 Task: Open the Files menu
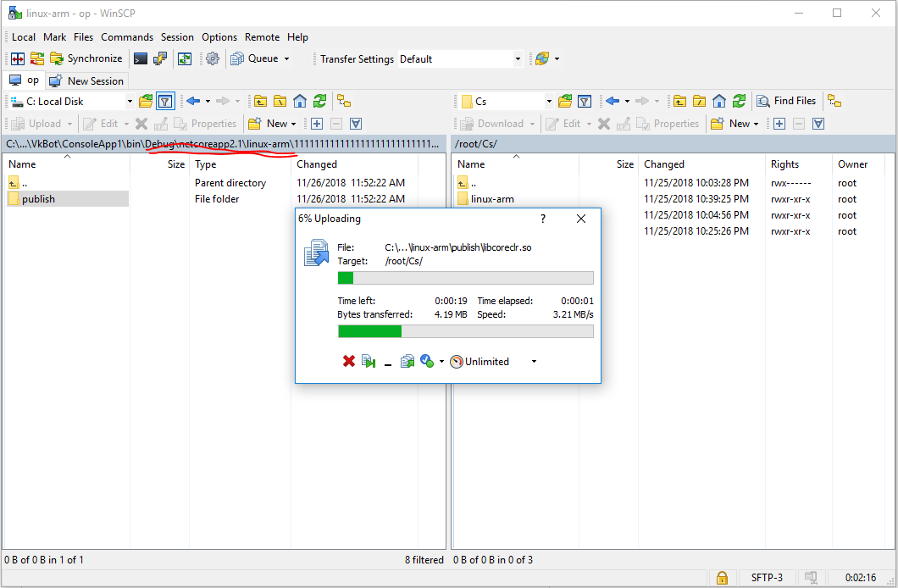pos(83,37)
